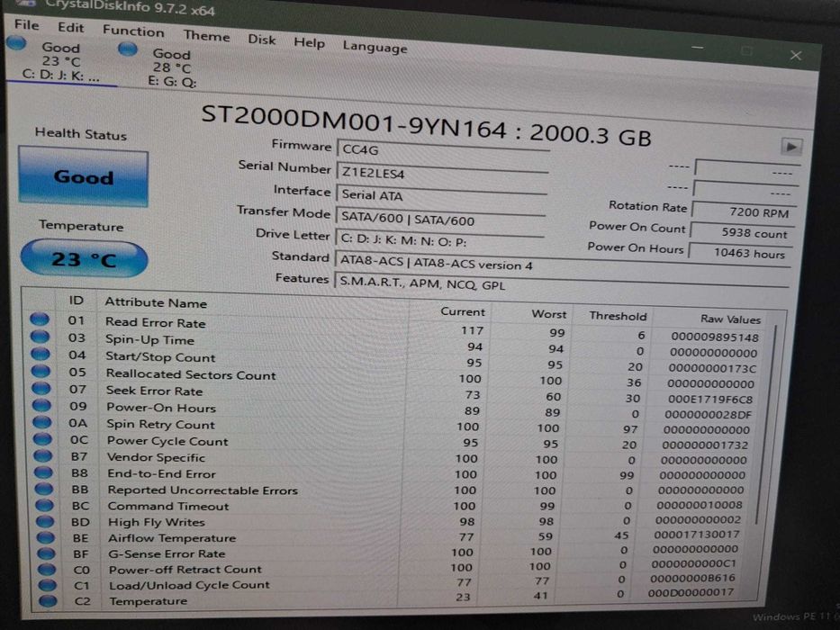840x630 pixels.
Task: Click status orb for Vendor Specific
Action: 43,456
